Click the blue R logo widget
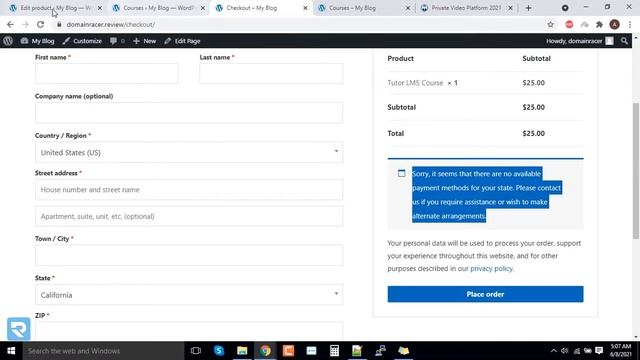 (x=19, y=329)
